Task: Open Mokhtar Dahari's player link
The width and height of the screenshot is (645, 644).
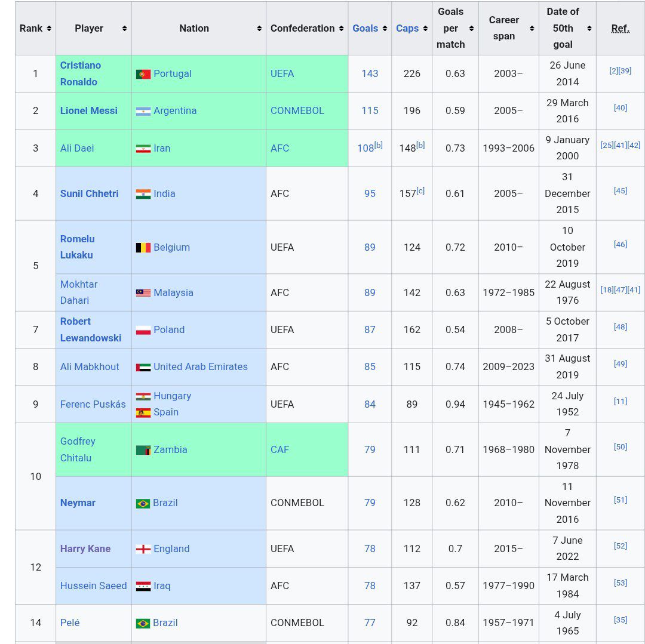Action: click(79, 292)
